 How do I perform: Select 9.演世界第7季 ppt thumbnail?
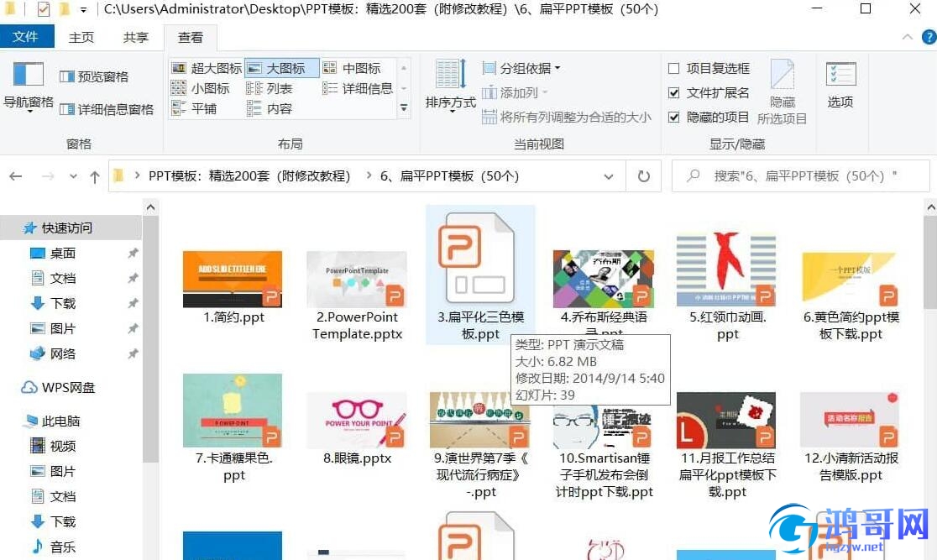pos(480,420)
